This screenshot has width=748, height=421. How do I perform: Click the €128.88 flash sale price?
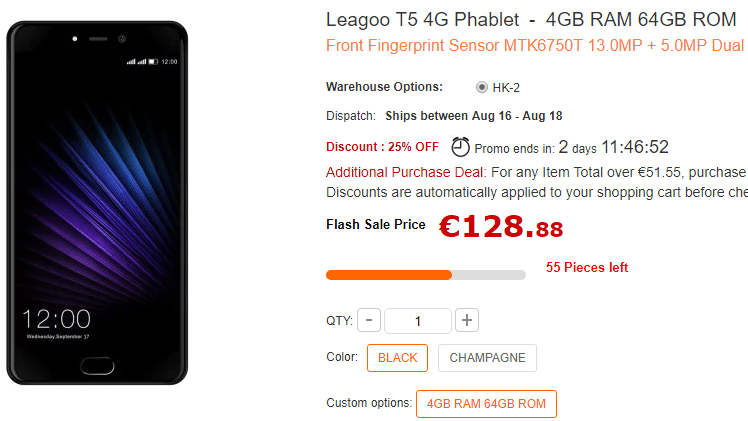[501, 226]
